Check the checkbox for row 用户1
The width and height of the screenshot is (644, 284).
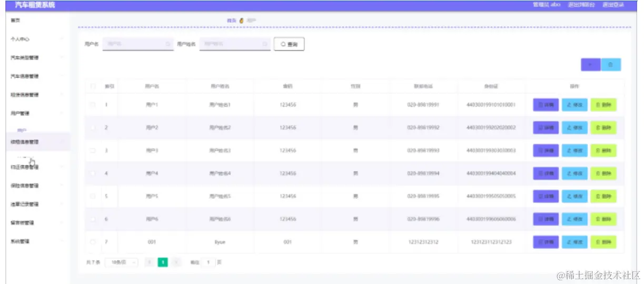click(x=93, y=105)
